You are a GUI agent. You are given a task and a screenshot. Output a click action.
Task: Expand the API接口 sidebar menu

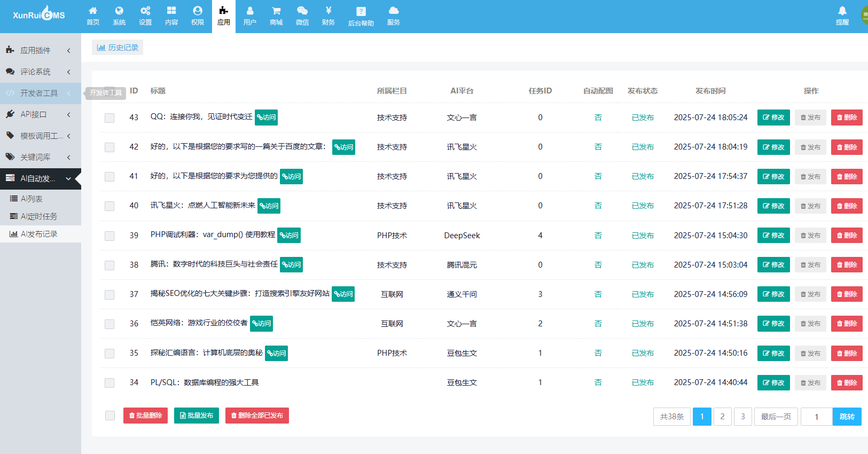(41, 114)
